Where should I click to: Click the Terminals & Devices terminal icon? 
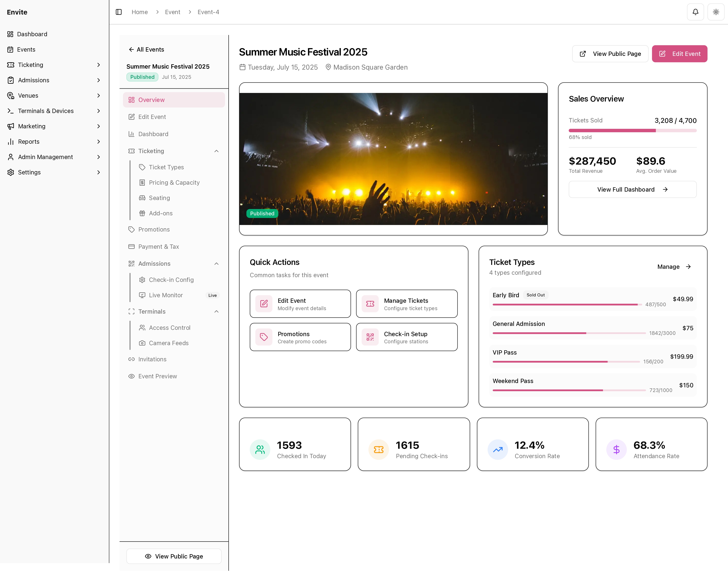pos(11,111)
